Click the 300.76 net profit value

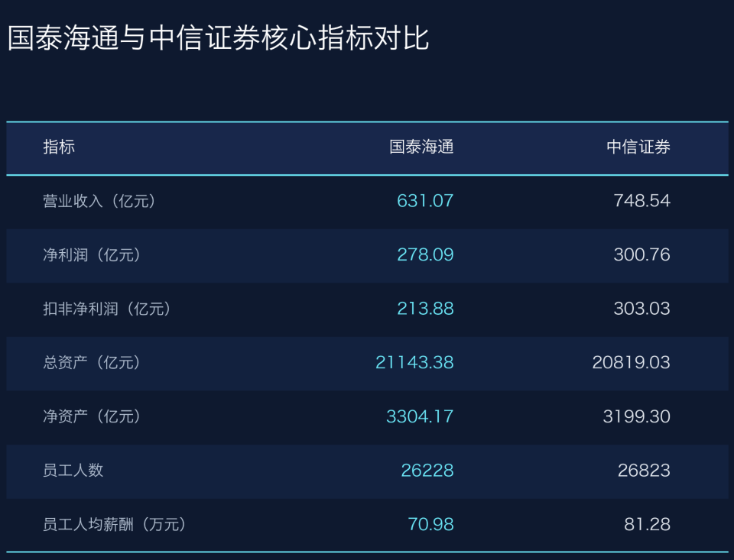pyautogui.click(x=641, y=255)
